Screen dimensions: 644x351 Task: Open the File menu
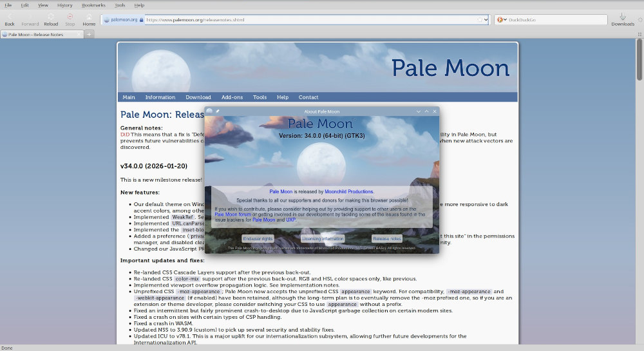tap(8, 5)
